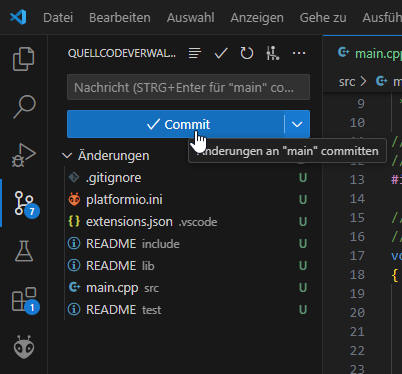Open the Commit button dropdown arrow
This screenshot has width=402, height=374.
tap(297, 124)
